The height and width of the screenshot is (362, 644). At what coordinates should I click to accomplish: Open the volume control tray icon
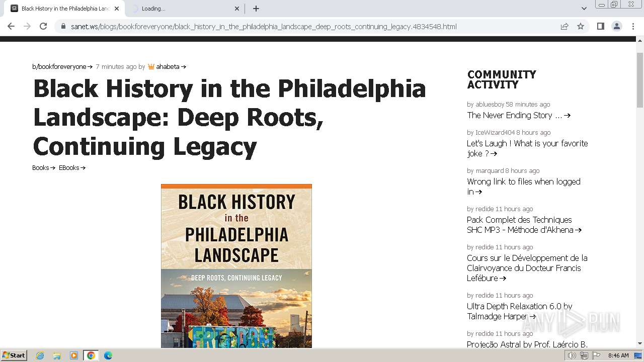coord(572,355)
